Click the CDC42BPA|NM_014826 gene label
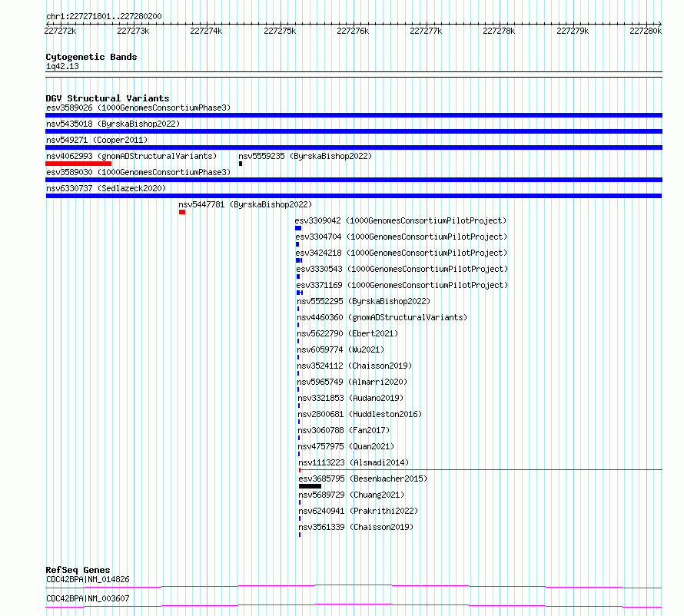This screenshot has height=616, width=684. point(88,579)
